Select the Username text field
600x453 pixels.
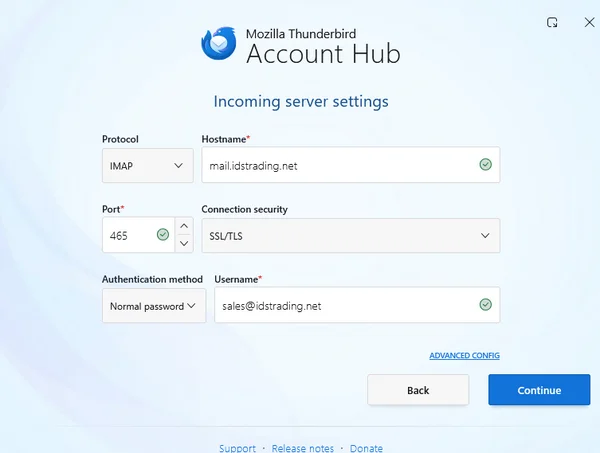click(x=340, y=305)
